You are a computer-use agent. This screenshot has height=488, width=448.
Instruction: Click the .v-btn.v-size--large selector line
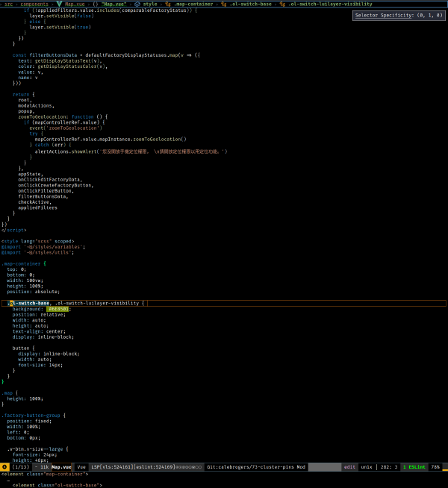[x=37, y=449]
